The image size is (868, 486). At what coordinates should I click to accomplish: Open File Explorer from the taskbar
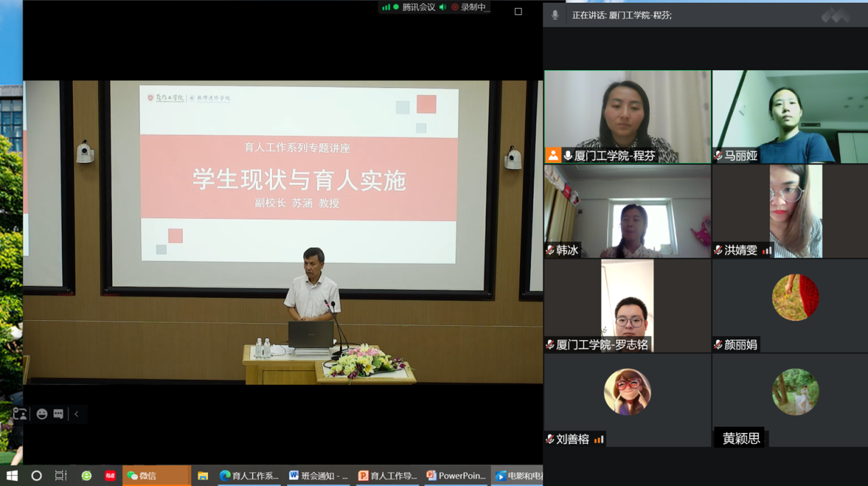(x=203, y=475)
